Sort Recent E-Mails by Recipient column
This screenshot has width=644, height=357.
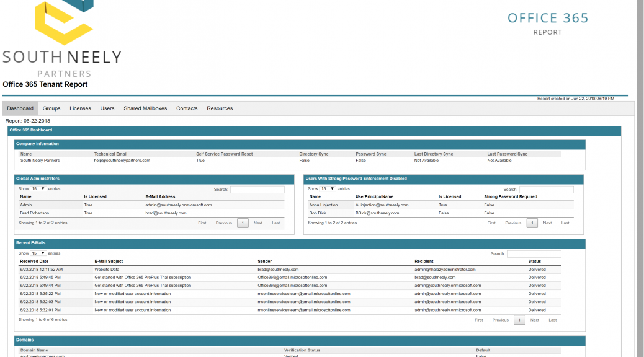[x=424, y=262]
